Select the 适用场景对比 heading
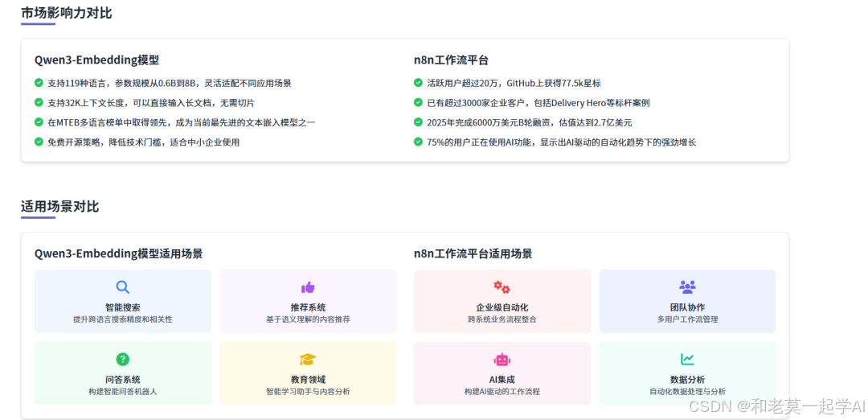The image size is (868, 420). pyautogui.click(x=59, y=207)
